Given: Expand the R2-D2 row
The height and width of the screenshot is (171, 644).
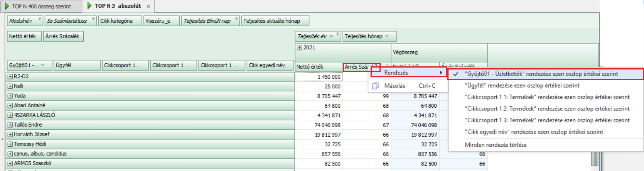Looking at the screenshot, I should point(10,76).
